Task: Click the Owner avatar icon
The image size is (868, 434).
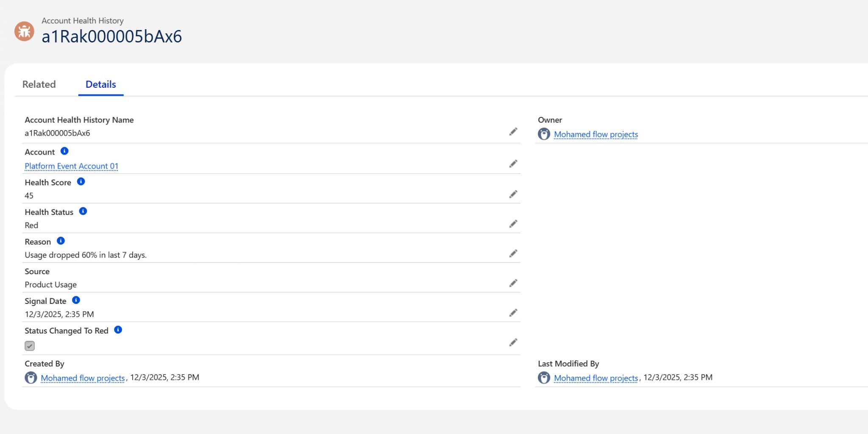Action: [544, 134]
